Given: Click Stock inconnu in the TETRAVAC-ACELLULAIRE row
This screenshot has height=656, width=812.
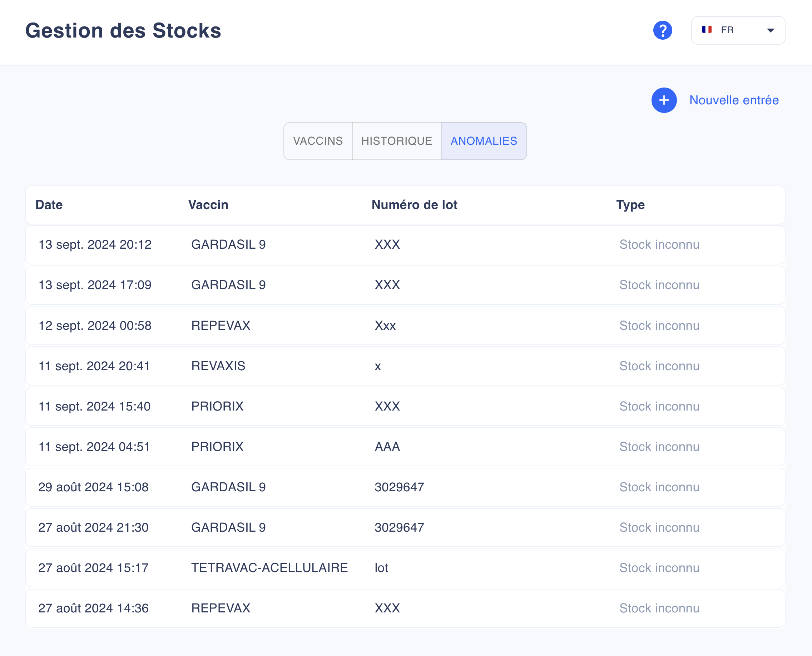Looking at the screenshot, I should tap(659, 568).
